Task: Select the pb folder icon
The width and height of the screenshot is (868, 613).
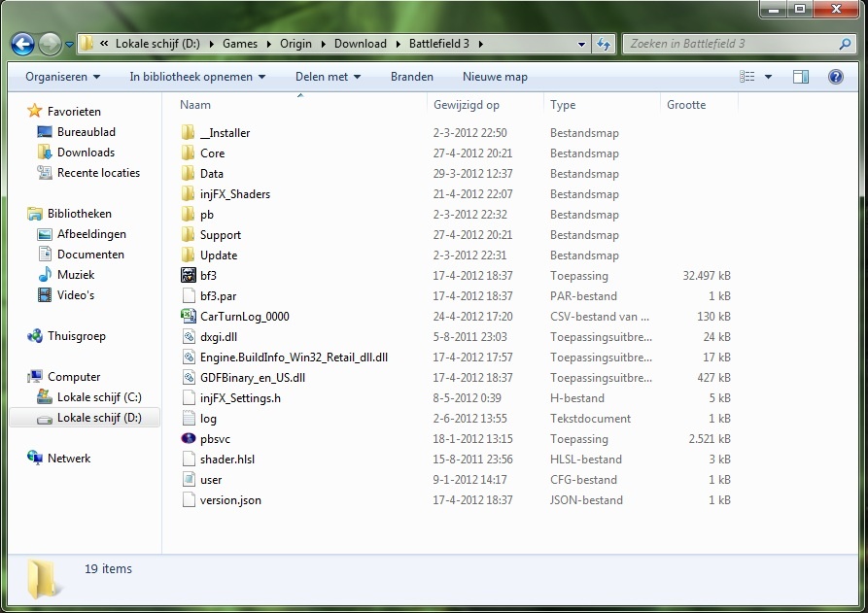Action: coord(189,215)
